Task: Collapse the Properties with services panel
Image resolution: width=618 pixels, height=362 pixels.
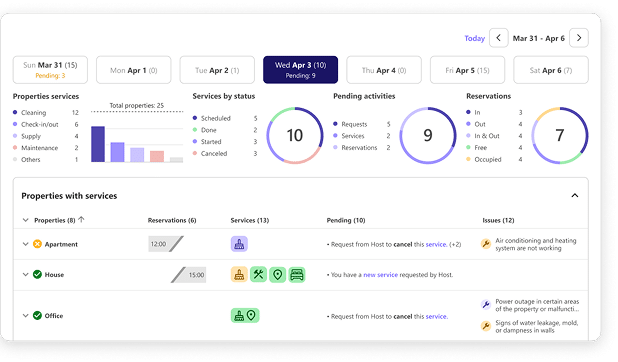Action: pyautogui.click(x=575, y=196)
